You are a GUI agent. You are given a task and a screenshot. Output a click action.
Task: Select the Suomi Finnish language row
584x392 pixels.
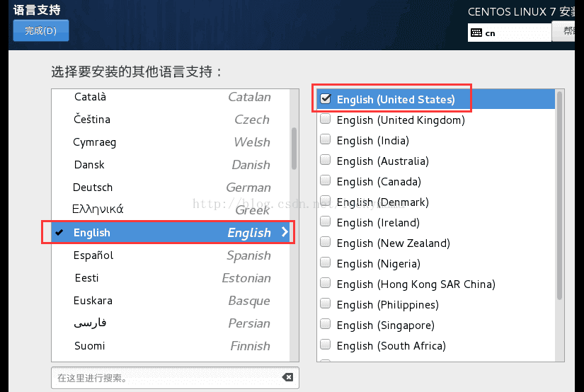(x=170, y=346)
